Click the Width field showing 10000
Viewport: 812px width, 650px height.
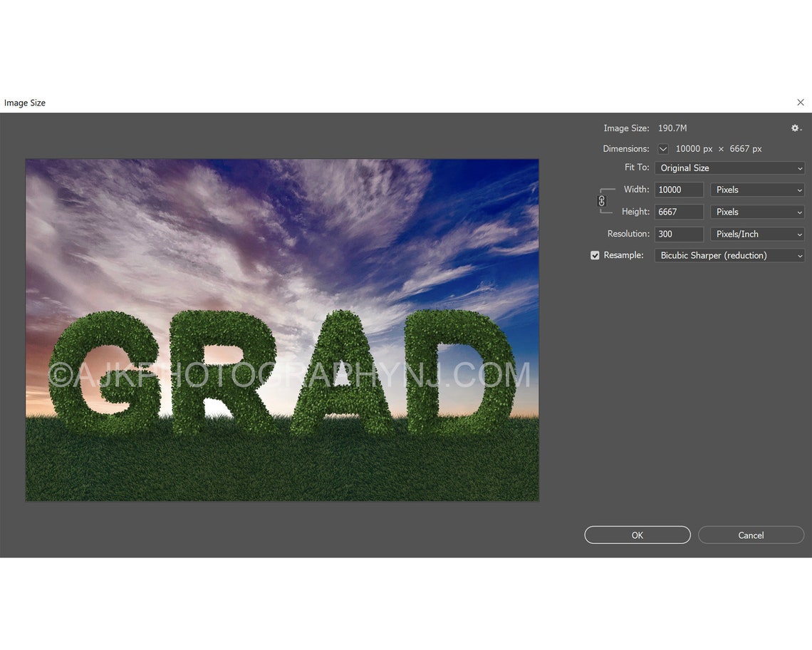point(678,190)
